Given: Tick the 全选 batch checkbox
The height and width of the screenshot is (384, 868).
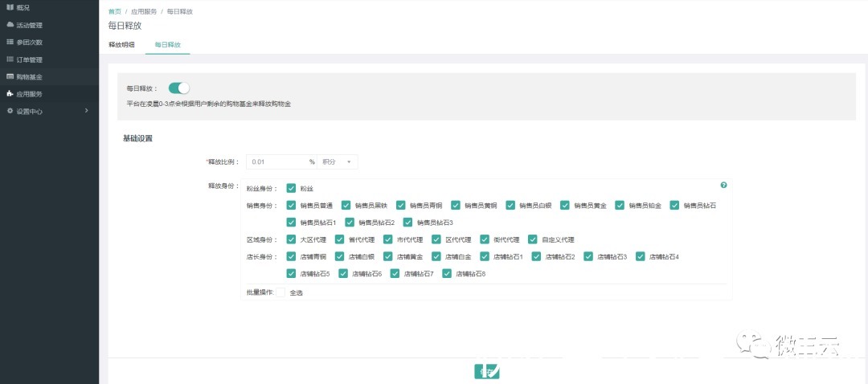Looking at the screenshot, I should (280, 292).
